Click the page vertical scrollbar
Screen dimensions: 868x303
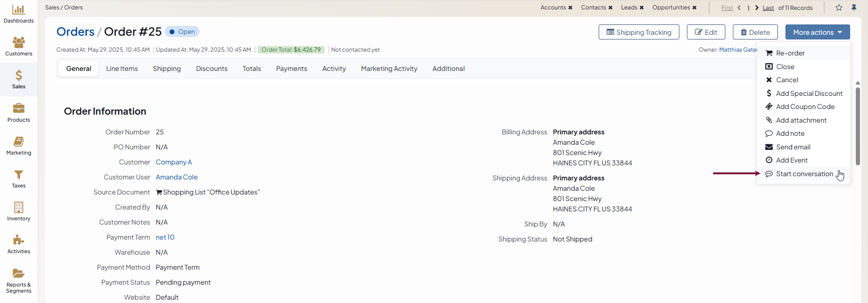tap(858, 127)
